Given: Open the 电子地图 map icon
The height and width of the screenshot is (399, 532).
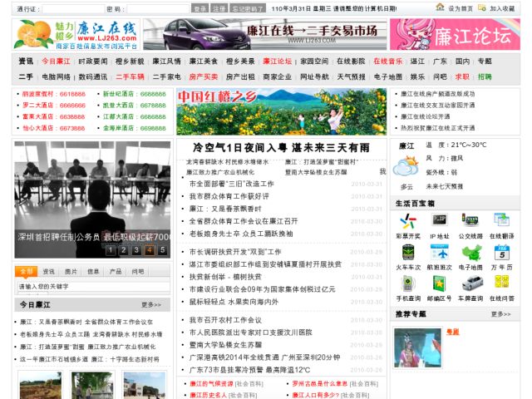Looking at the screenshot, I should (x=470, y=253).
